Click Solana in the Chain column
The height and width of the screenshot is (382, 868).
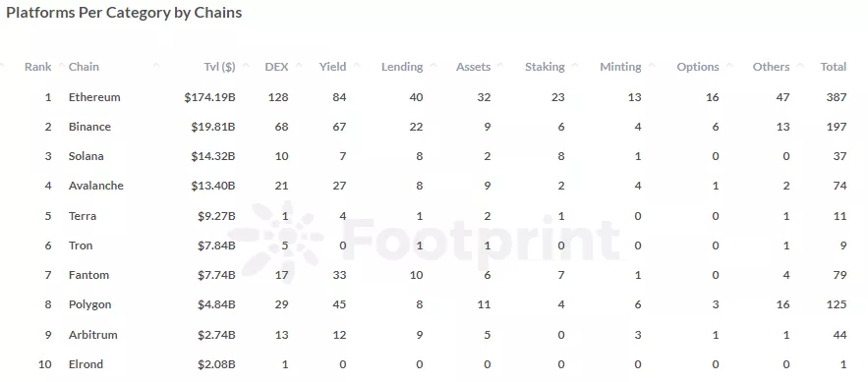[x=86, y=156]
